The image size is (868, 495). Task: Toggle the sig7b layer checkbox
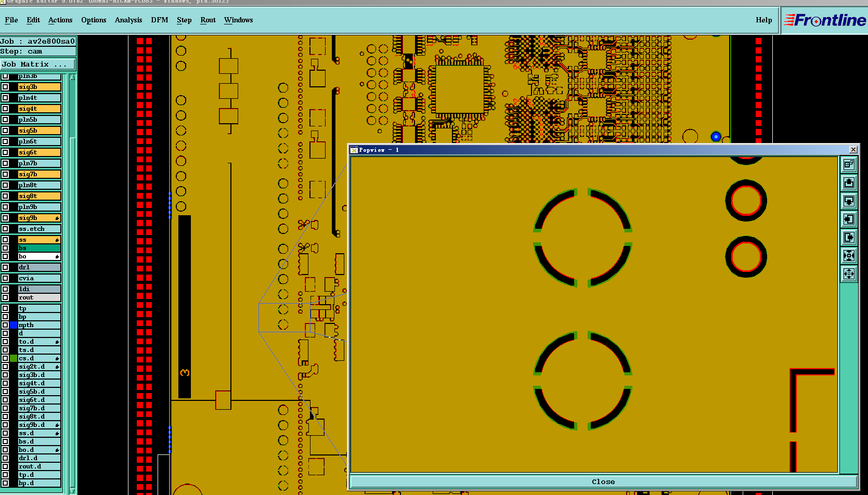pos(5,174)
